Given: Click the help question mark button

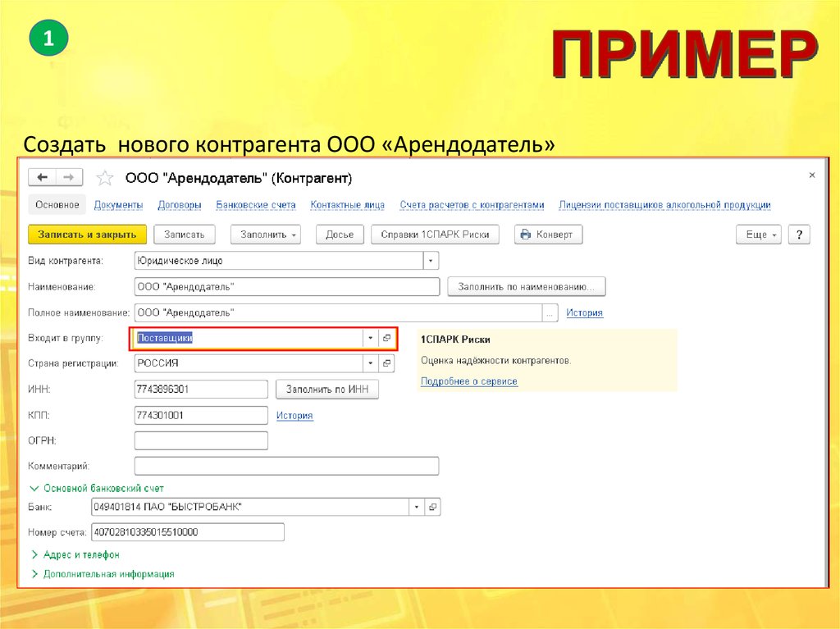Looking at the screenshot, I should pyautogui.click(x=799, y=235).
